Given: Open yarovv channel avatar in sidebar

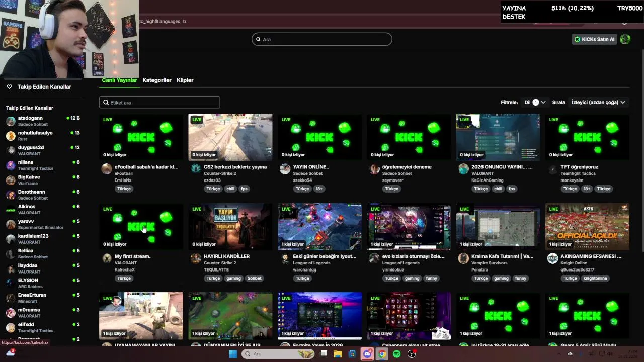Looking at the screenshot, I should pos(11,224).
